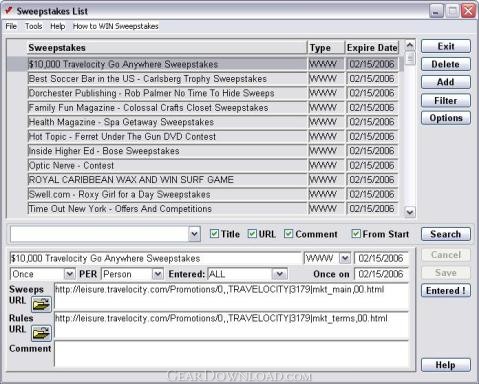The image size is (479, 384).
Task: Expand the search text dropdown
Action: click(x=194, y=234)
